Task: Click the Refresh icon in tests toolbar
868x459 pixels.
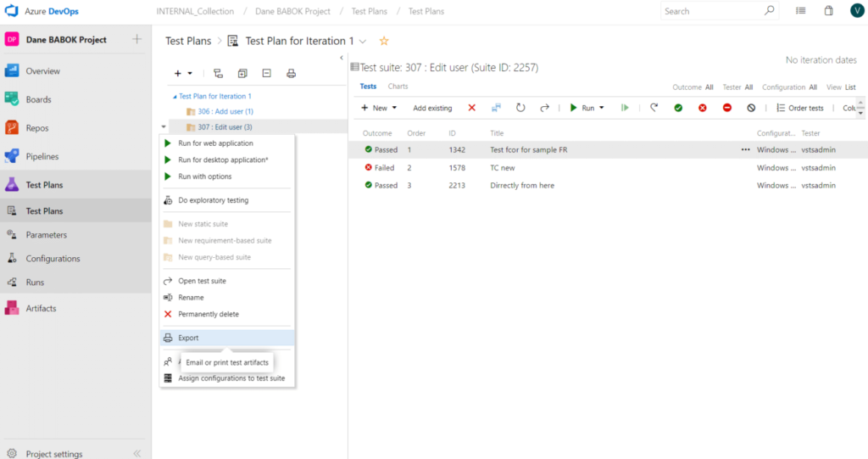Action: [x=520, y=108]
